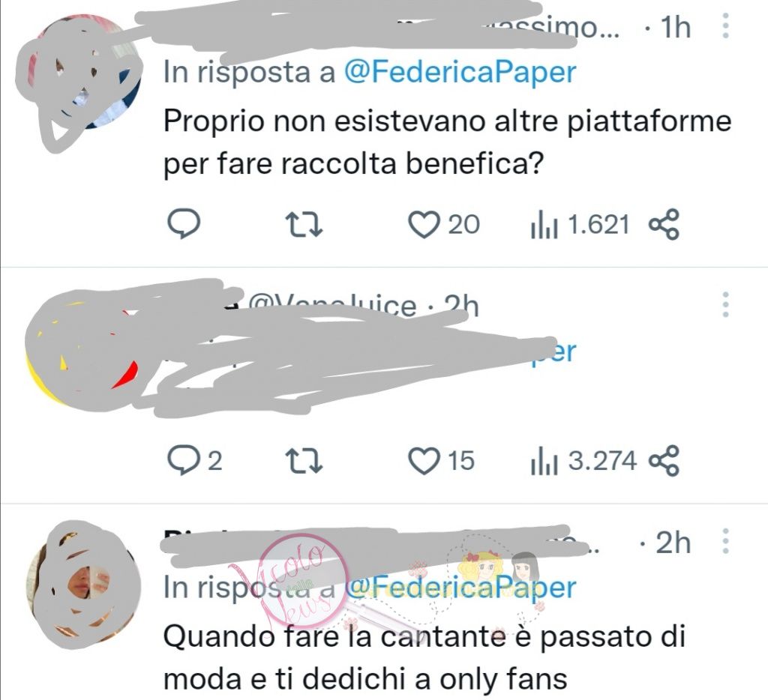Open the tweet about fare la cantante
This screenshot has height=700, width=768.
(x=424, y=657)
